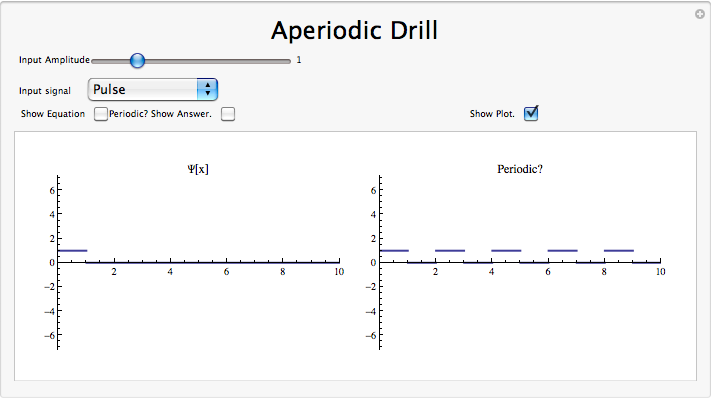This screenshot has width=711, height=400.
Task: Click the Input Amplitude slider thumb
Action: click(x=137, y=61)
